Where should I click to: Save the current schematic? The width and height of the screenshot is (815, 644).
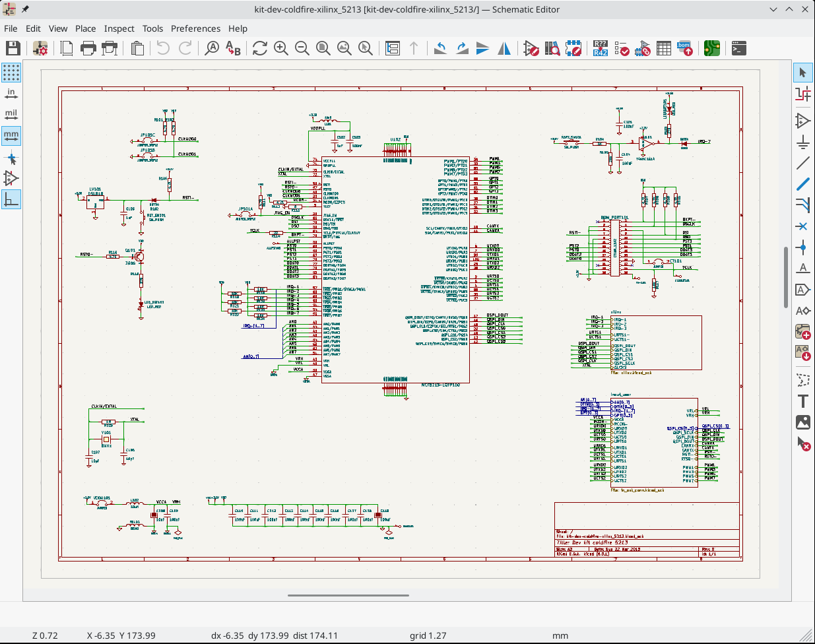tap(13, 48)
